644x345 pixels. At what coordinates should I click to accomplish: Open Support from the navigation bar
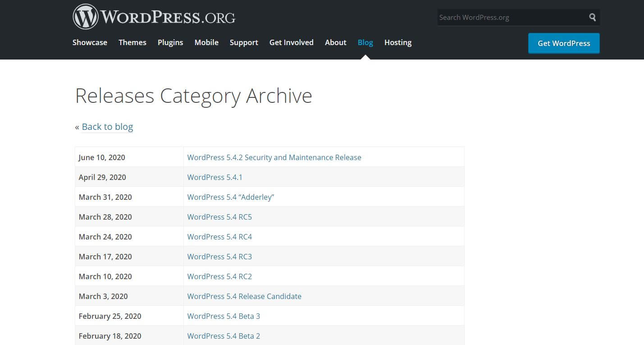click(x=244, y=42)
